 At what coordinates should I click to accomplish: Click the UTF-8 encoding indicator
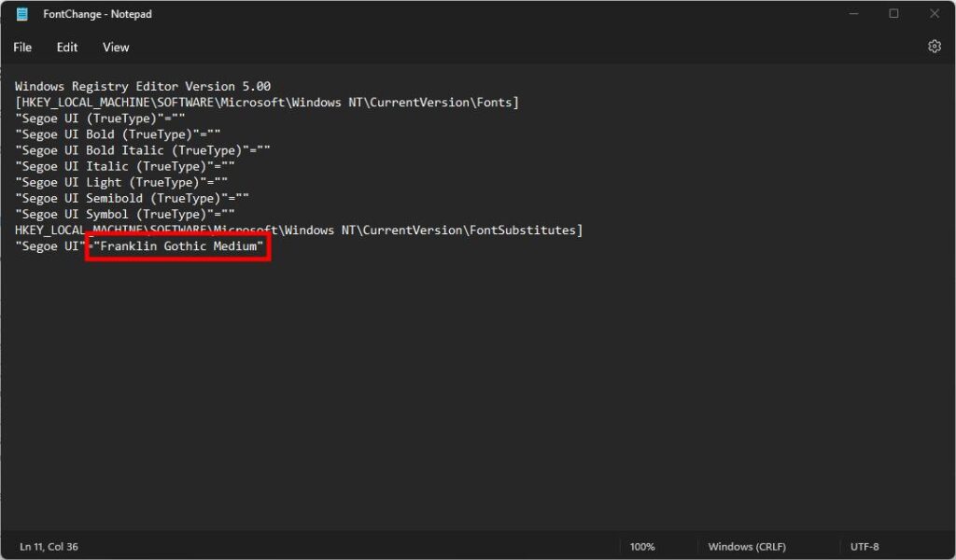(864, 546)
